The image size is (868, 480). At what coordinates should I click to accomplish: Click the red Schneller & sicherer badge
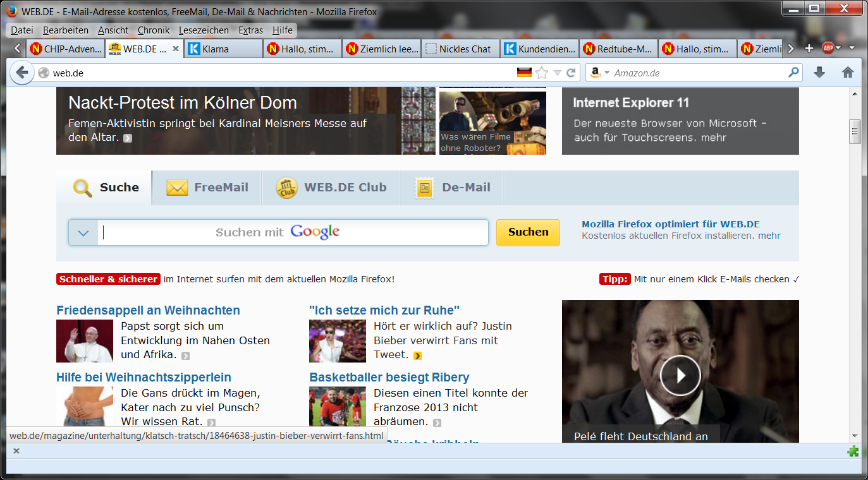[x=108, y=279]
